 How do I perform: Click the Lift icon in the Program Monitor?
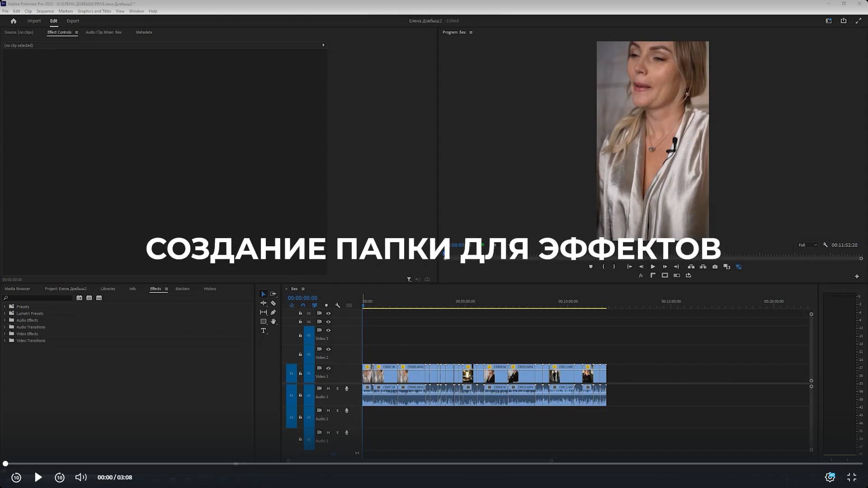point(691,267)
